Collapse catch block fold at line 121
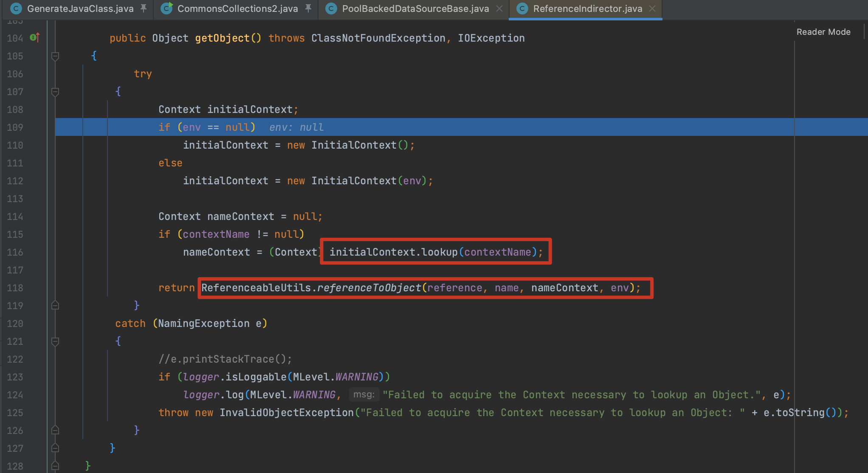 (55, 341)
